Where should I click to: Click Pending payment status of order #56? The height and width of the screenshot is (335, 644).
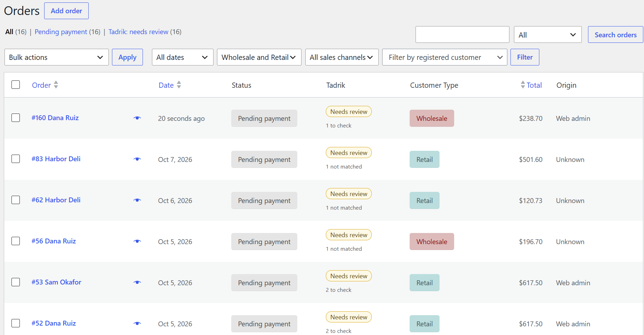pyautogui.click(x=264, y=241)
